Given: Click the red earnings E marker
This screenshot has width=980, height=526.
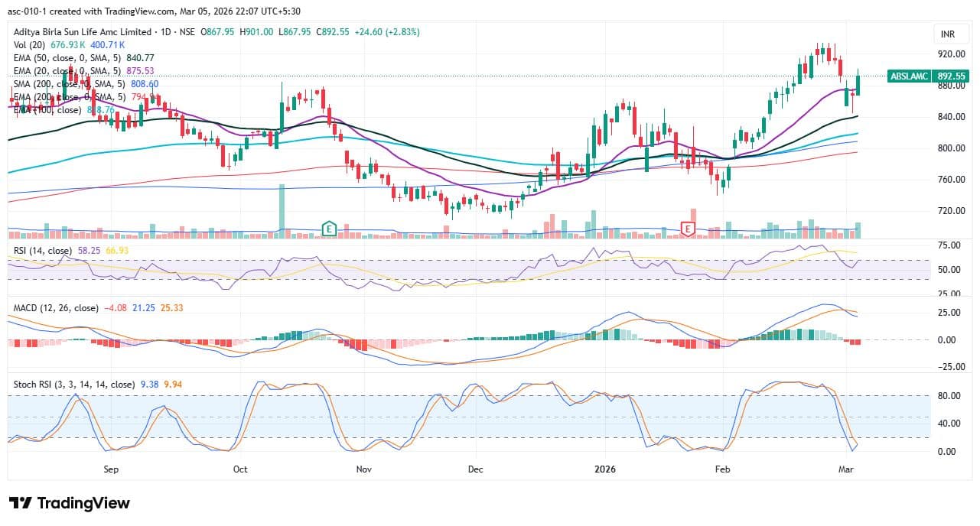Looking at the screenshot, I should click(x=688, y=228).
